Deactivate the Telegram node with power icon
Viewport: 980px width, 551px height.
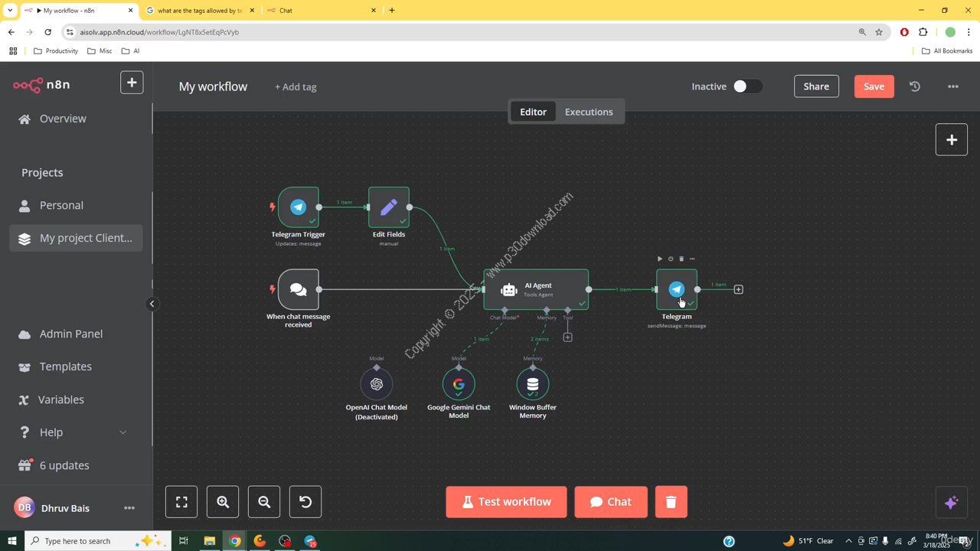671,259
